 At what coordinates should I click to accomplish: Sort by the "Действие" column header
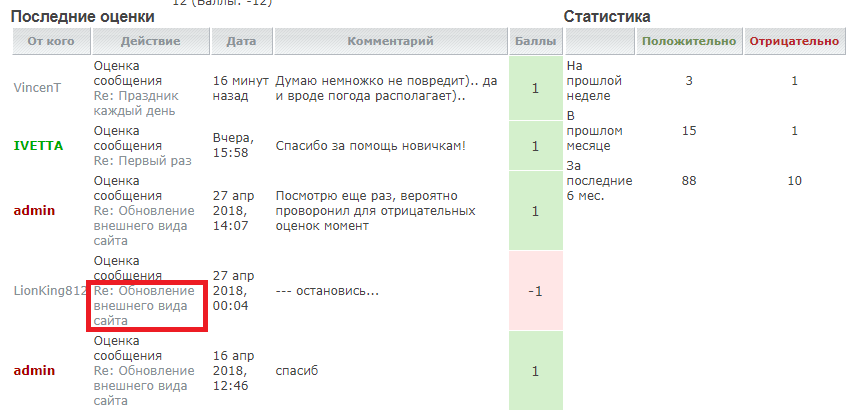150,41
